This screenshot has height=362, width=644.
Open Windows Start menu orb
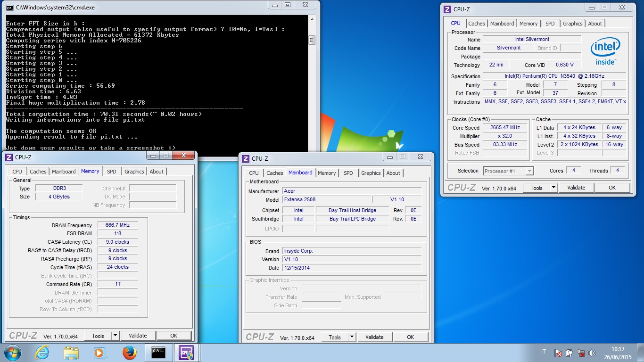point(13,353)
